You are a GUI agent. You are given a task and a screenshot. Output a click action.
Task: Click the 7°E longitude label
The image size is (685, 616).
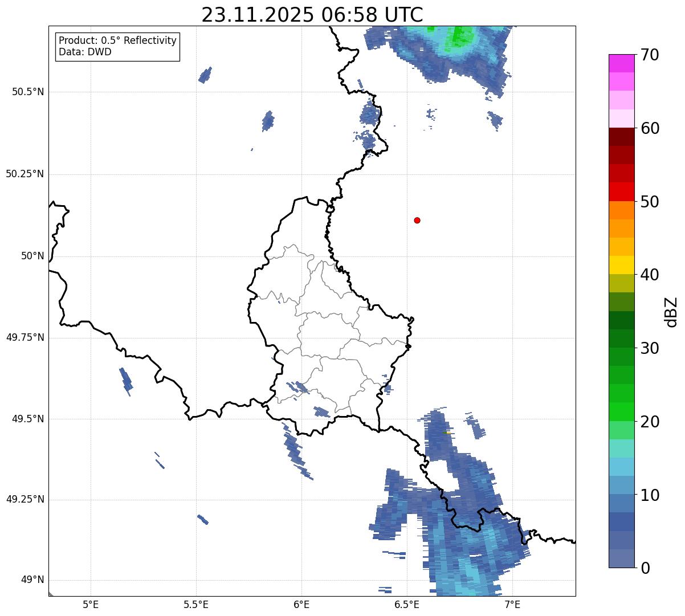[512, 604]
